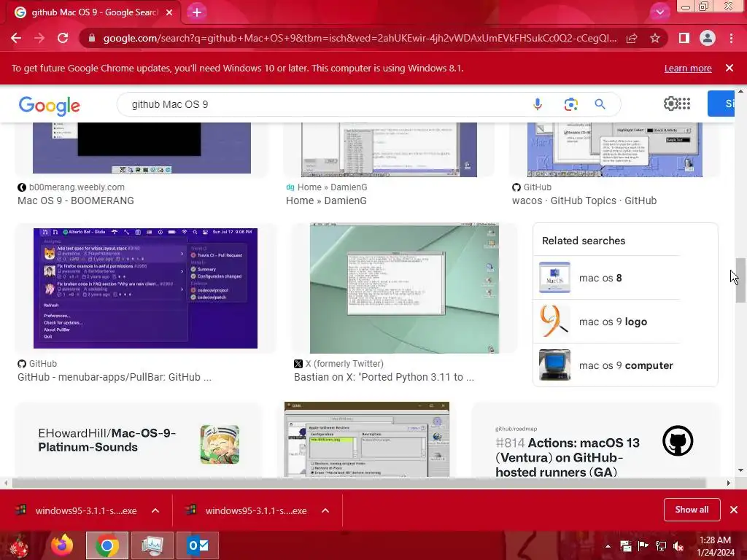Open Home » DamienG result title
747x560 pixels.
click(326, 201)
